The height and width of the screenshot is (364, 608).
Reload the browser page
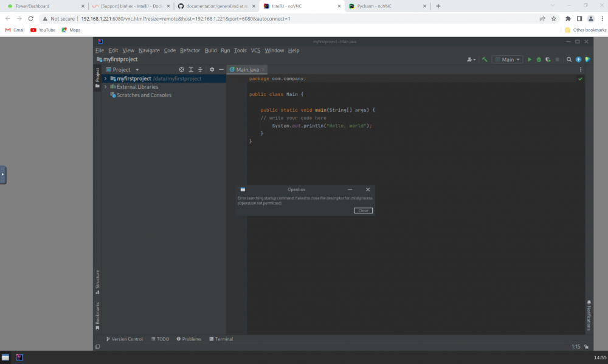click(30, 19)
